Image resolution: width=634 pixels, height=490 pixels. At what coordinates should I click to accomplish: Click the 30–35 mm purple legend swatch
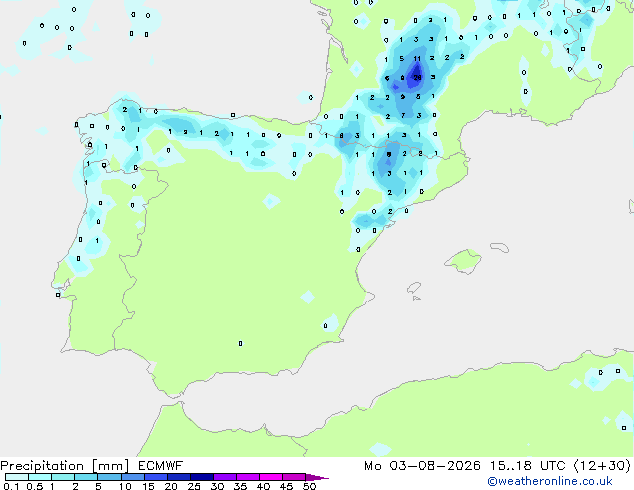[x=224, y=477]
